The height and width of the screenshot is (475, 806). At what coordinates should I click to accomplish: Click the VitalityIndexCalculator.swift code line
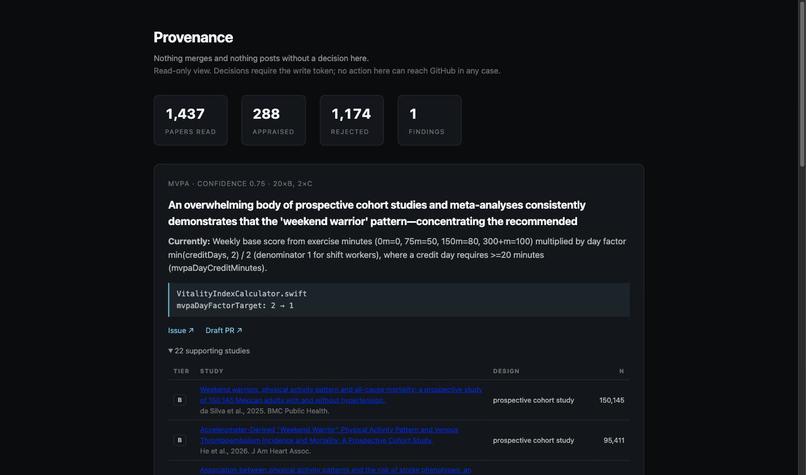(x=242, y=294)
